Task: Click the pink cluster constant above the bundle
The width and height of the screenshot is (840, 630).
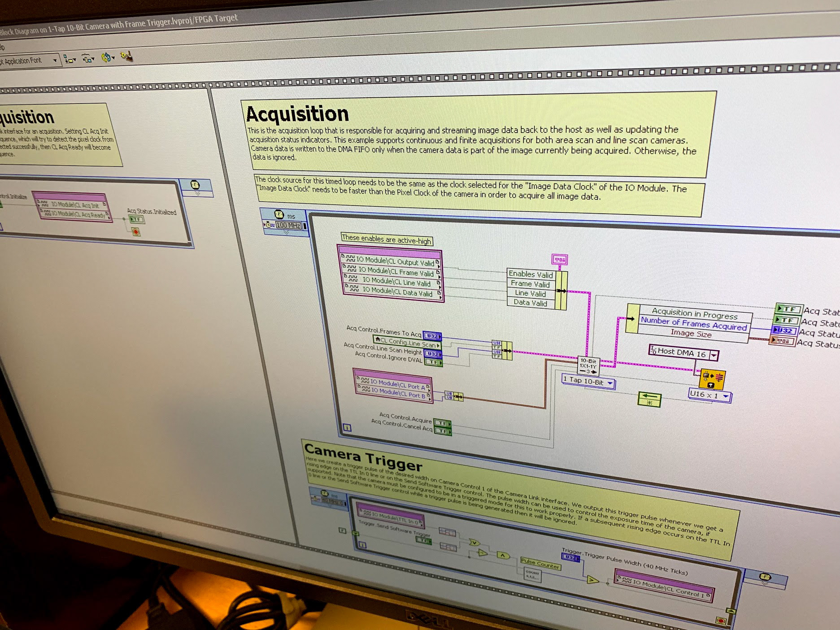Action: coord(560,259)
